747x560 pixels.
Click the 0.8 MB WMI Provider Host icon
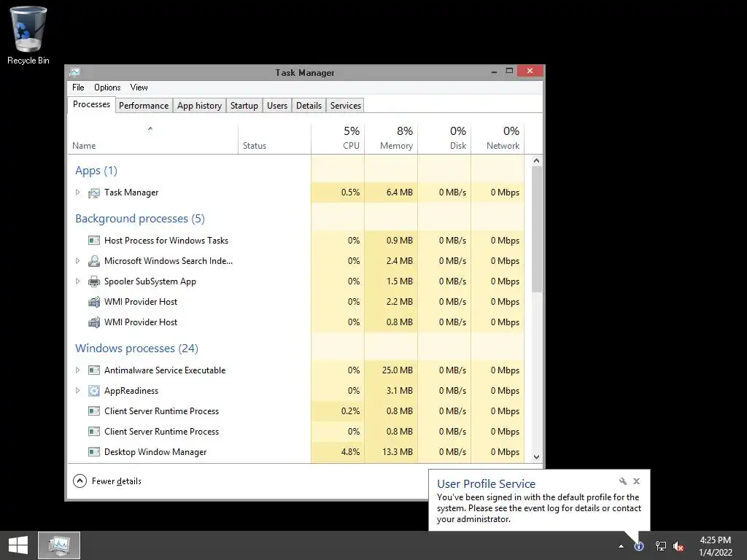click(94, 322)
